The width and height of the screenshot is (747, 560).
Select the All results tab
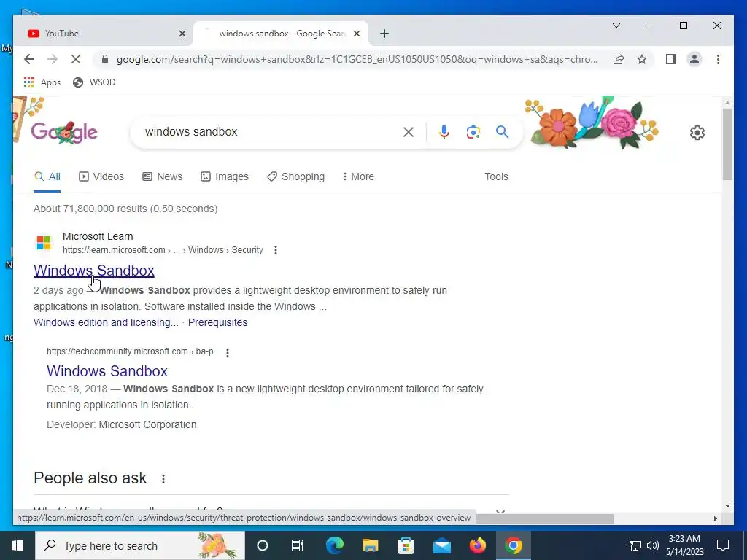(x=47, y=176)
